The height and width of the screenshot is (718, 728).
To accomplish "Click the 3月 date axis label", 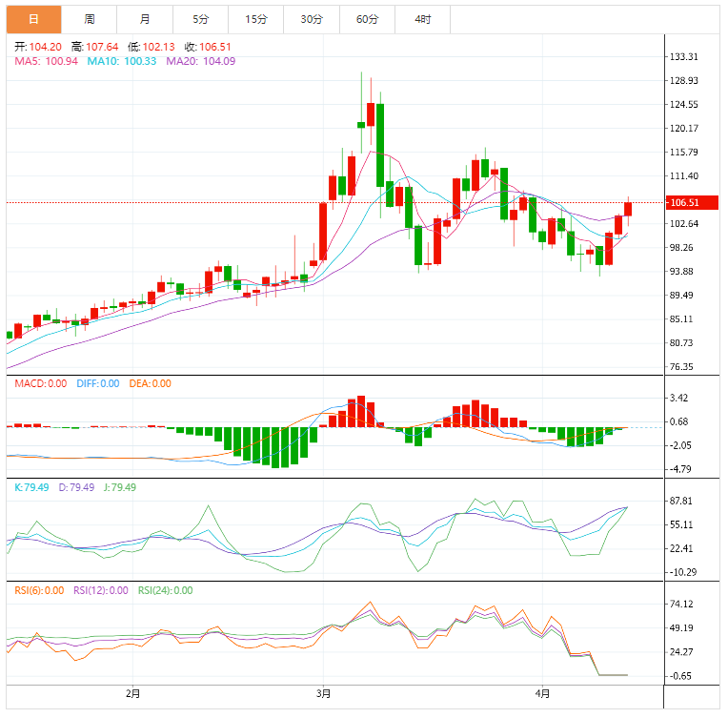I will point(323,694).
